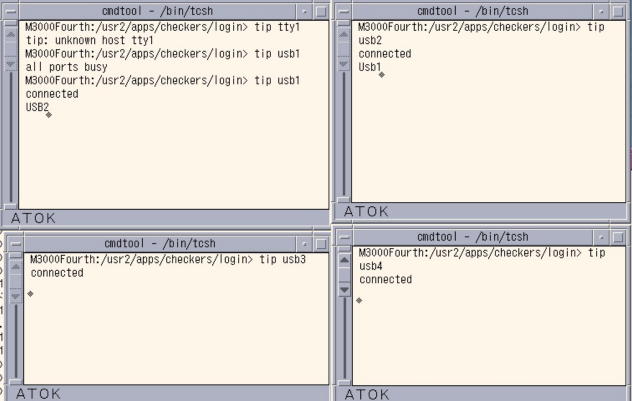Iconify the cmdtool window showing USB2 output
Screen dimensions: 632x401
coord(304,12)
